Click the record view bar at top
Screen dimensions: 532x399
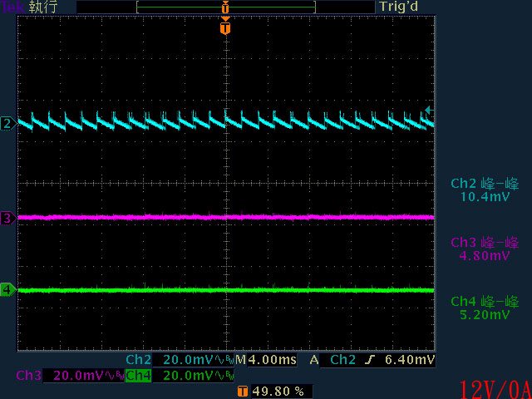(225, 7)
